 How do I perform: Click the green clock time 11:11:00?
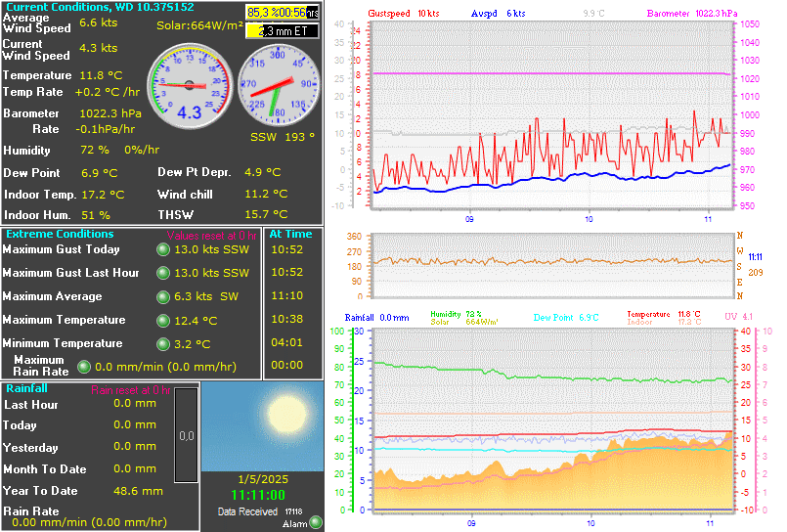(258, 496)
